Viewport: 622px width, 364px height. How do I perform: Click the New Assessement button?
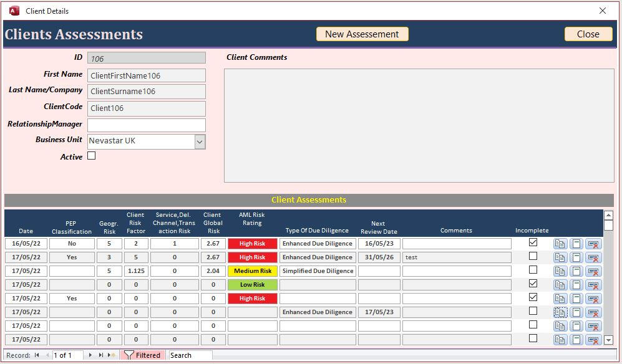point(362,34)
